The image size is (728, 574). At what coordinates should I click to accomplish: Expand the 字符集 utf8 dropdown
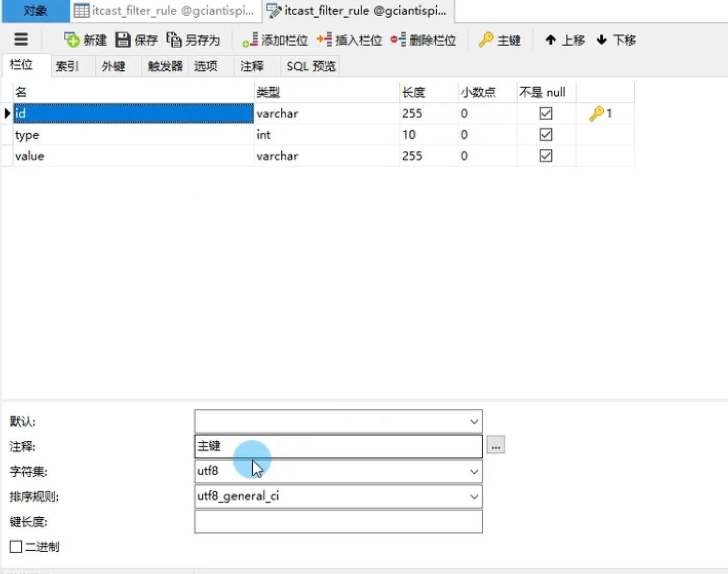click(474, 471)
